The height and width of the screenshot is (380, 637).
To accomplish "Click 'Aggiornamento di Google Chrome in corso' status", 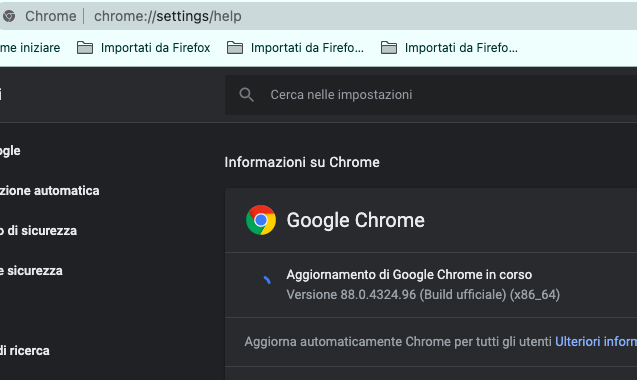I will pos(409,275).
